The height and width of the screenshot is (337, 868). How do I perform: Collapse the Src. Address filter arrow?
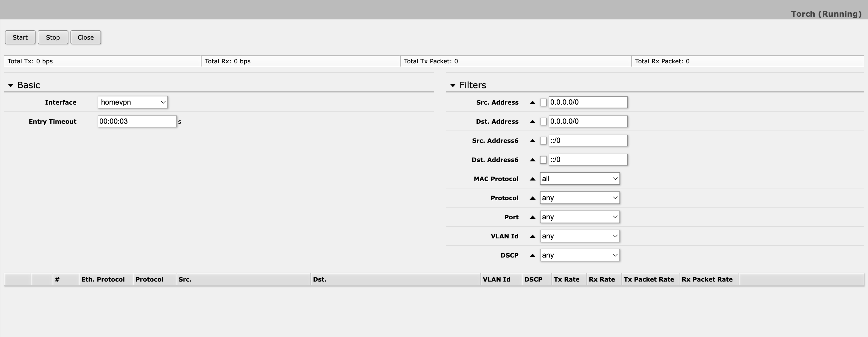coord(532,102)
